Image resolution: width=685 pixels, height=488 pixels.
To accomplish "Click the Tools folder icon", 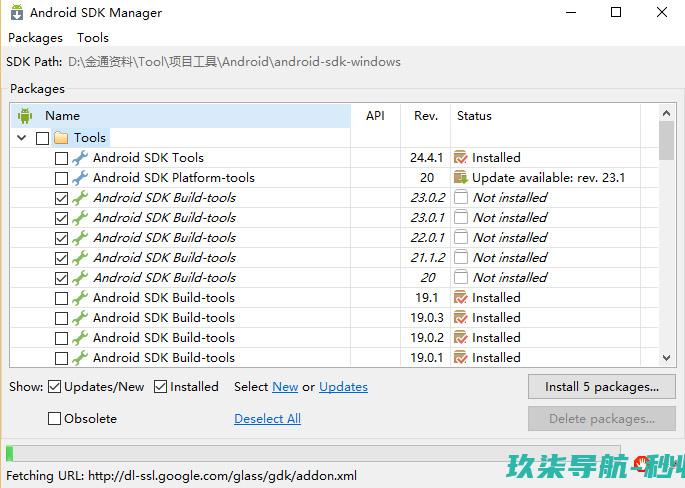I will 61,138.
